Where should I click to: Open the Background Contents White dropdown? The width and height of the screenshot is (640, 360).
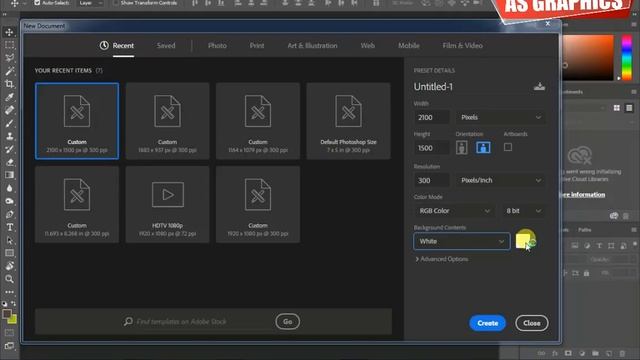point(462,241)
